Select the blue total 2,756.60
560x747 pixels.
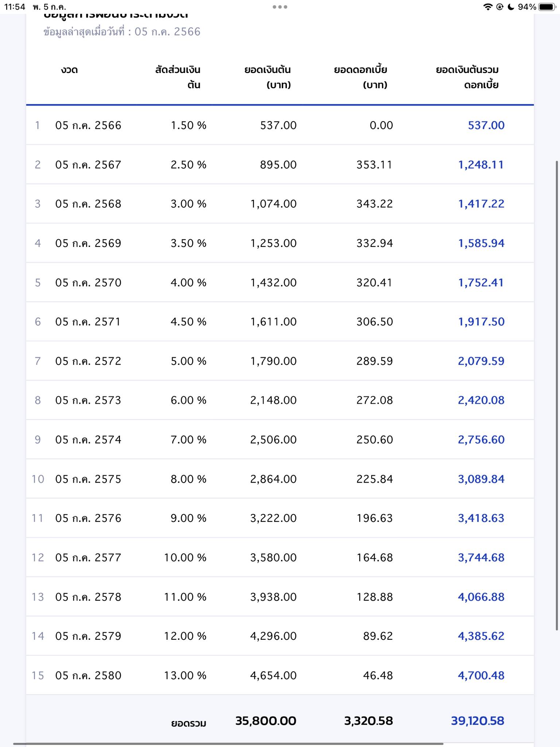click(x=481, y=440)
